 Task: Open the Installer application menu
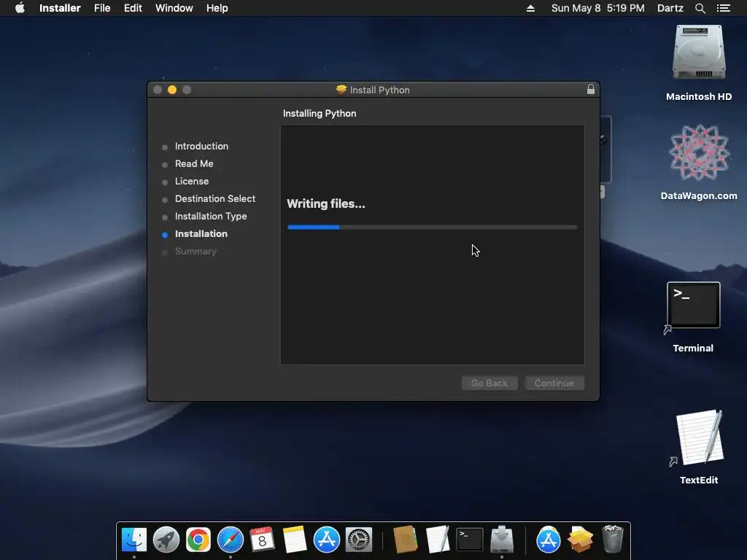click(x=60, y=8)
